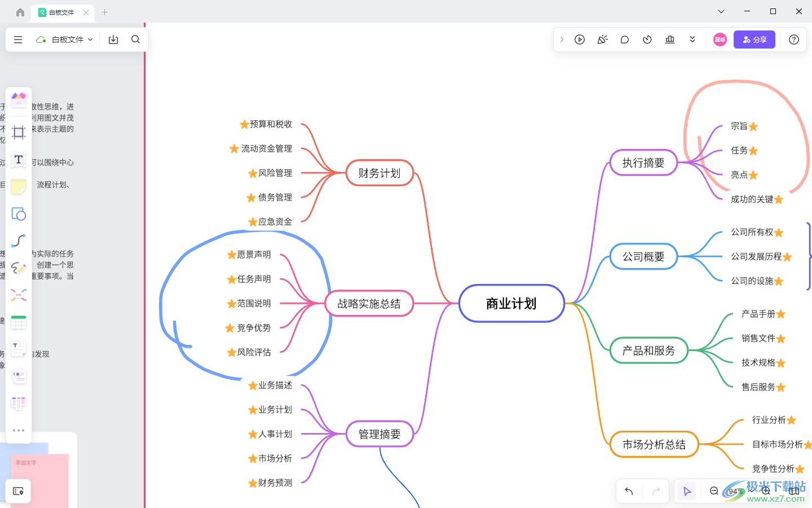Select the 公司概要 node
Screen dimensions: 812x508
(x=643, y=257)
